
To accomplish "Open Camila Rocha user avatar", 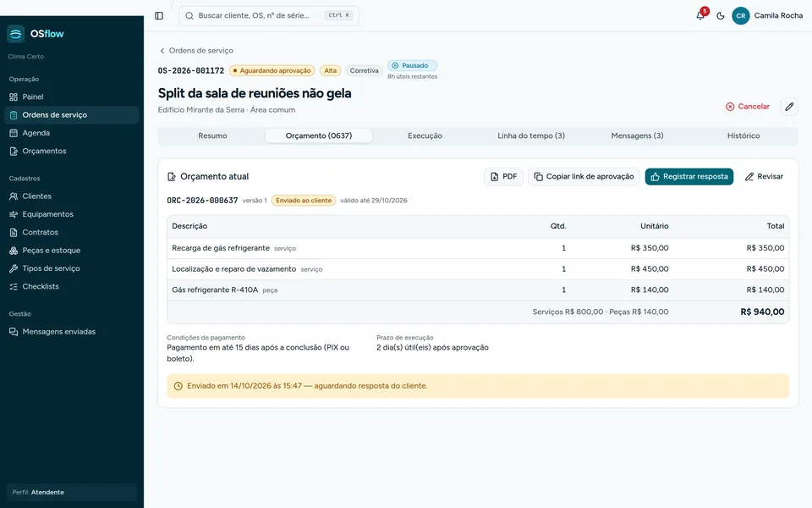I will (741, 15).
